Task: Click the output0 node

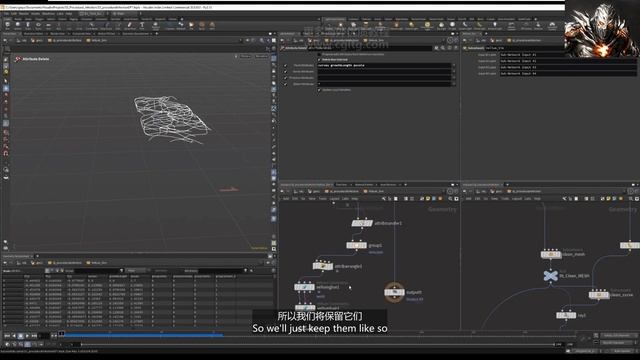Action: pyautogui.click(x=394, y=292)
